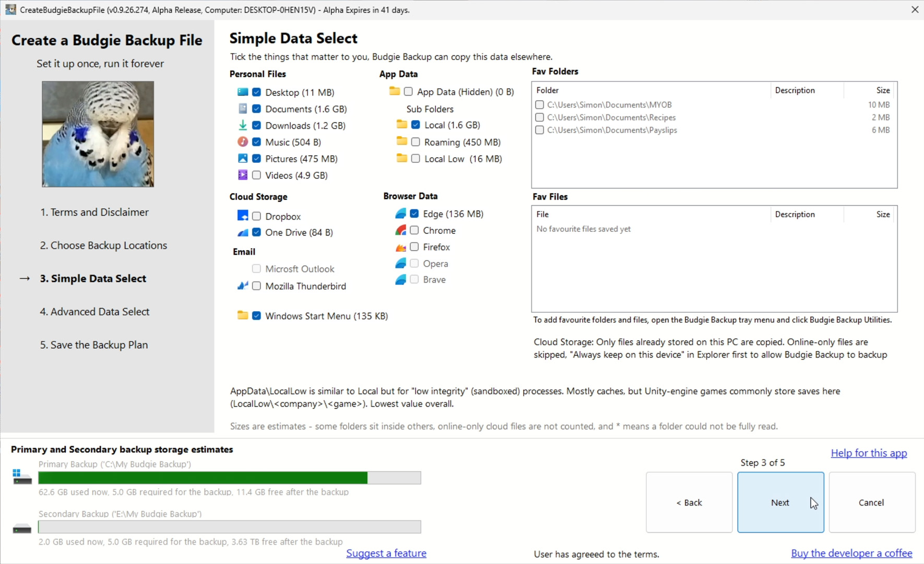Image resolution: width=924 pixels, height=564 pixels.
Task: Click the Chrome browser icon
Action: point(400,230)
